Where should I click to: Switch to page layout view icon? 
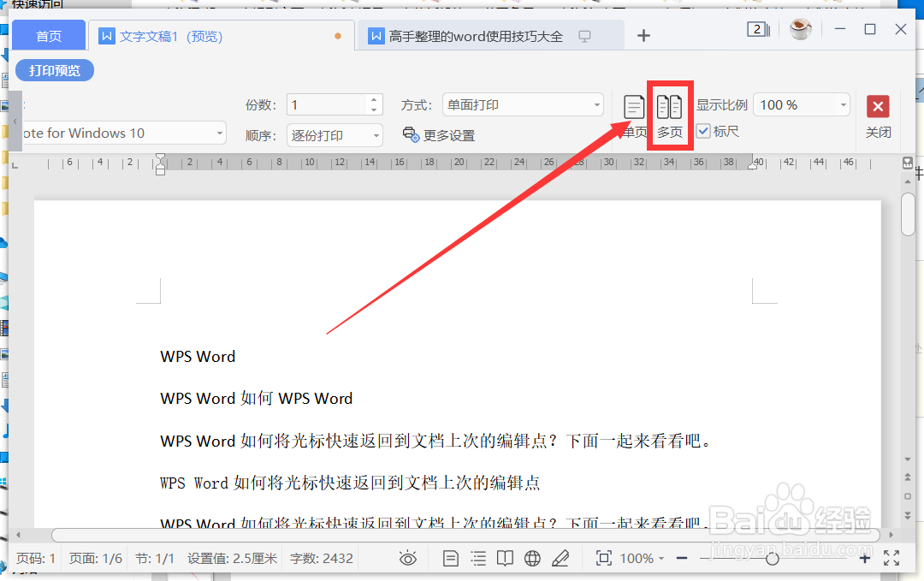pos(451,558)
